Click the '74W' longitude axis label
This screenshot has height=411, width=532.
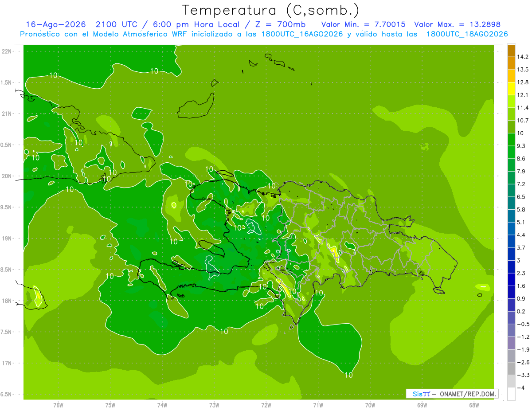coord(162,405)
